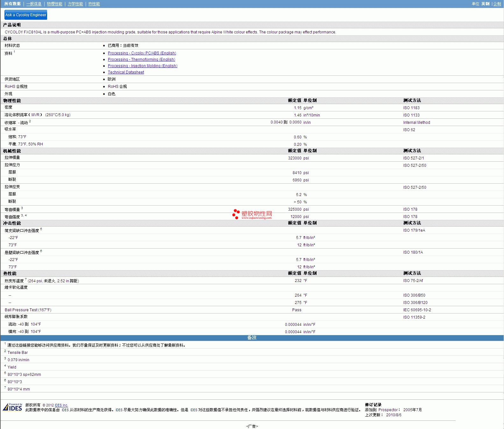Open Processing - Injection Molding (English) link
Viewport: 504px width, 429px height.
[x=143, y=66]
